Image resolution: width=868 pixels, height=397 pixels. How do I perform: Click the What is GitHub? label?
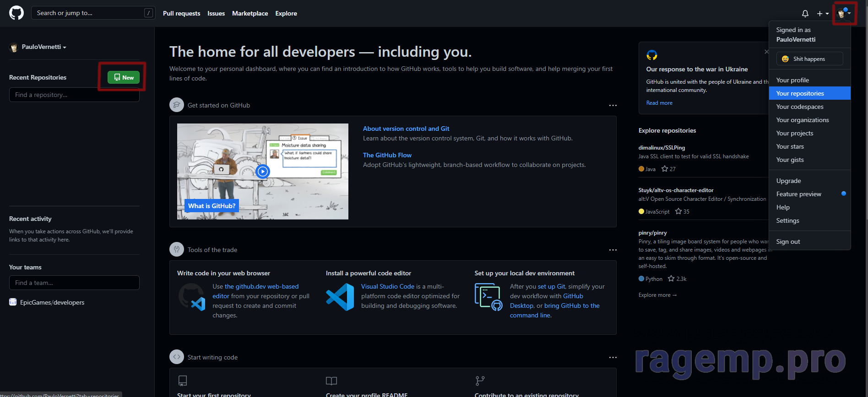(212, 206)
